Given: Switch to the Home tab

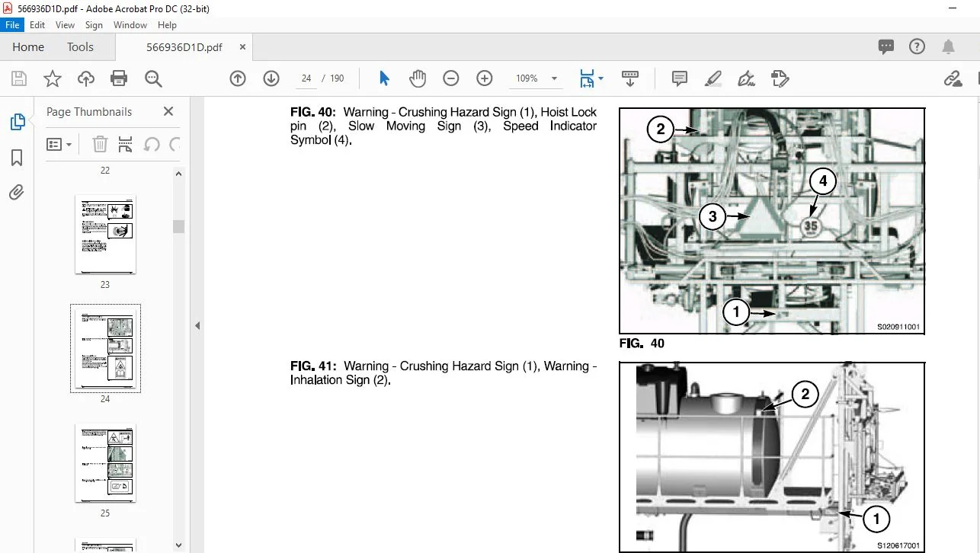Looking at the screenshot, I should (x=28, y=47).
